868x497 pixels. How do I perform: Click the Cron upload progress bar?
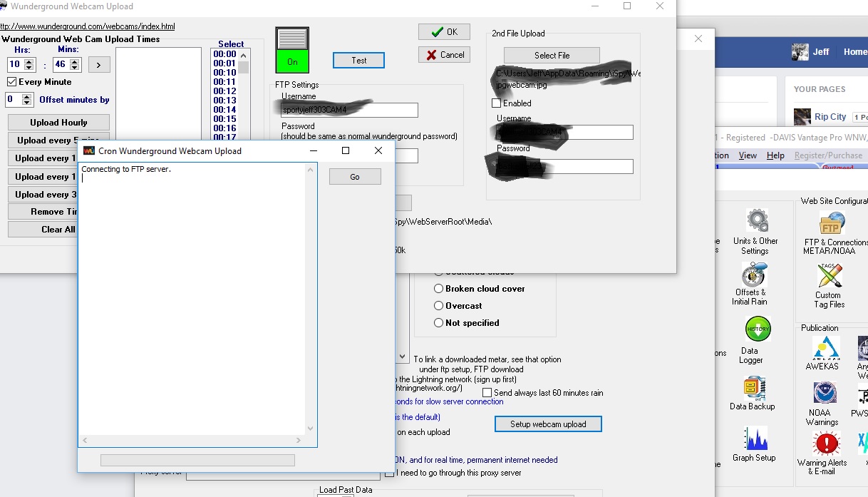pos(197,461)
